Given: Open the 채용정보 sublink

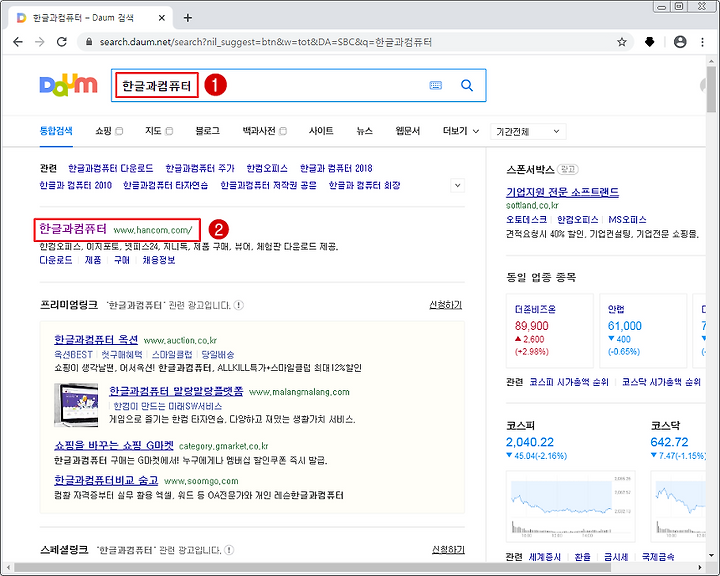Looking at the screenshot, I should pos(159,260).
